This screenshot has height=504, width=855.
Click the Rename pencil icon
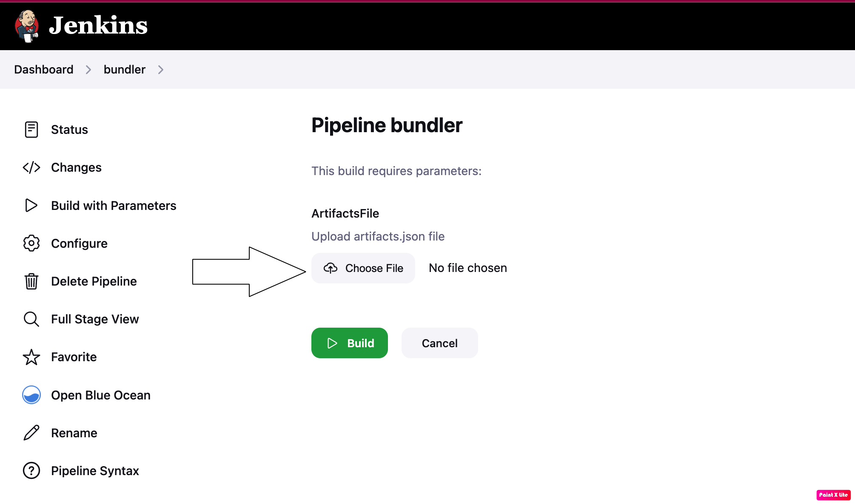pyautogui.click(x=31, y=433)
